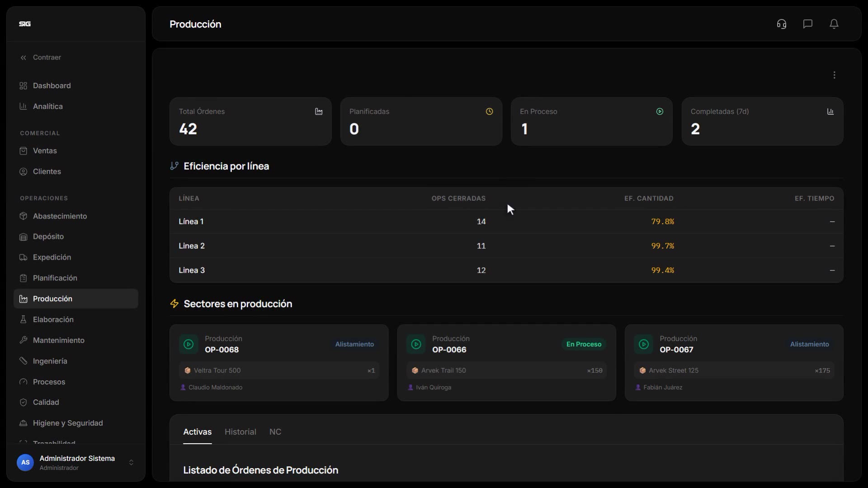Viewport: 868px width, 488px height.
Task: Open Clientes module
Action: click(x=76, y=171)
